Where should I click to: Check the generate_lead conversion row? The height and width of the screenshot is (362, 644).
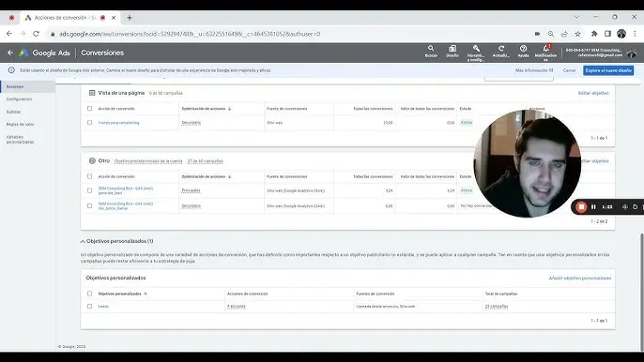[x=89, y=190]
